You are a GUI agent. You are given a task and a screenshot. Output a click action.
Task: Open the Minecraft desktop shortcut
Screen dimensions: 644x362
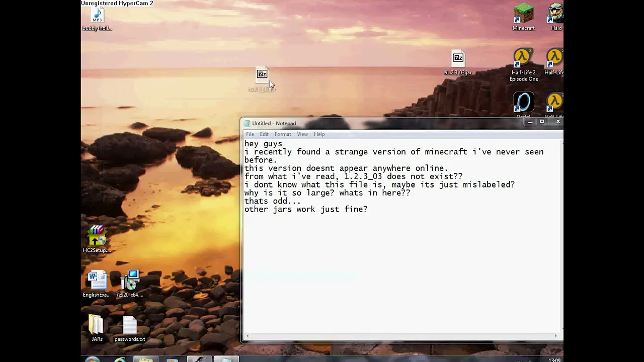coord(523,15)
